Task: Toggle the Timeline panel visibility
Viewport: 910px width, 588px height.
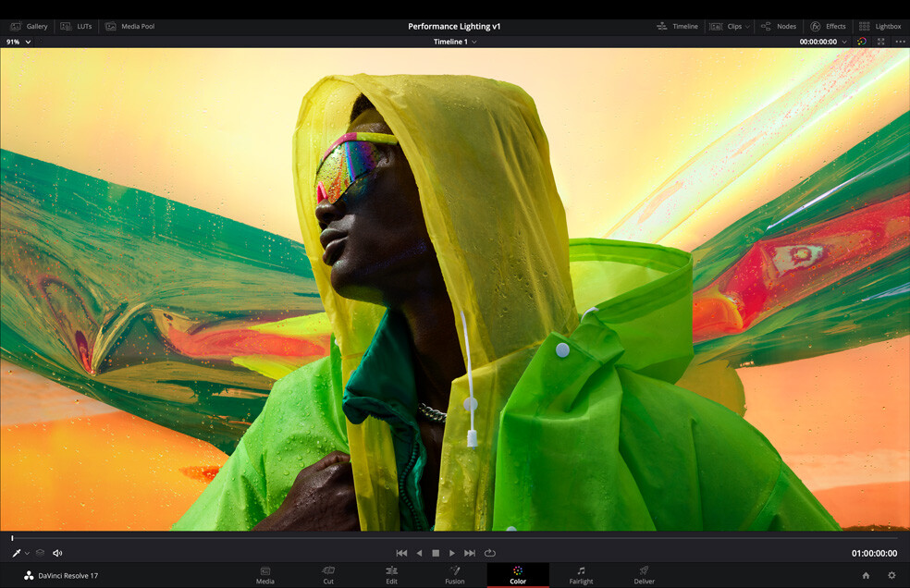Action: tap(677, 27)
